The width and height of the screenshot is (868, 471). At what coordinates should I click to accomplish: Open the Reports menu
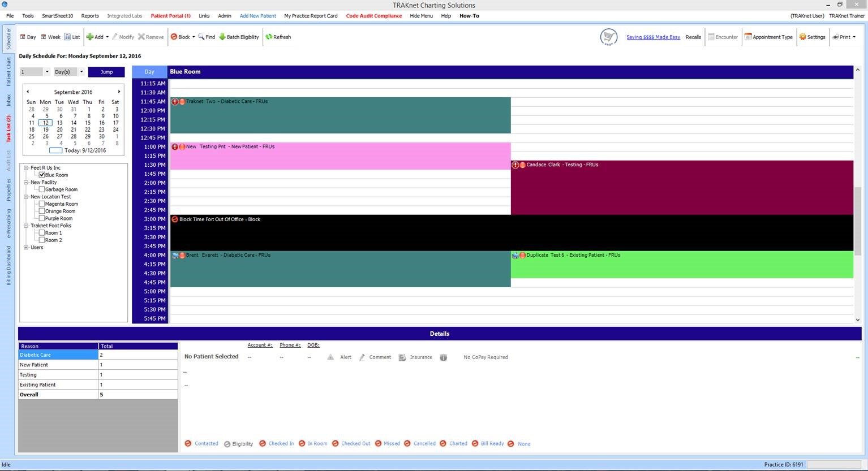tap(89, 16)
